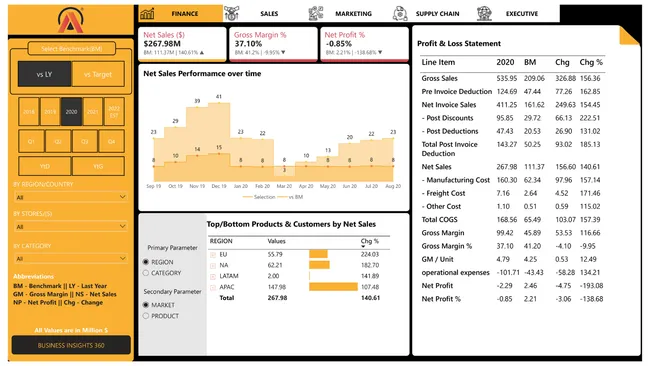Click the Line Item column header
Screen dimensions: 650x366
(438, 62)
